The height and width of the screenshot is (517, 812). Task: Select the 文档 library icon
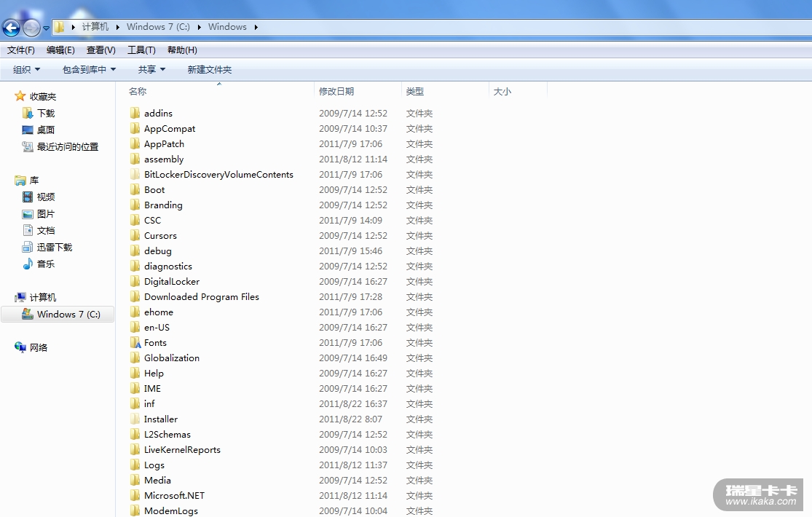coord(28,230)
